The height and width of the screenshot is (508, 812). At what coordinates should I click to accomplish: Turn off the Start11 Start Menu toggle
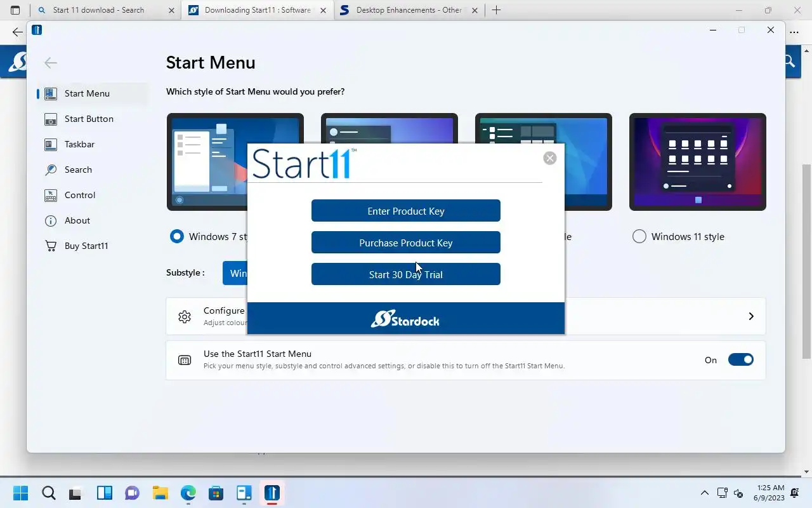[740, 359]
